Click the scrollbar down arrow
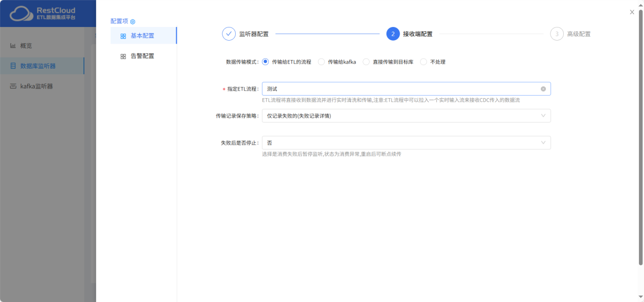 640,297
